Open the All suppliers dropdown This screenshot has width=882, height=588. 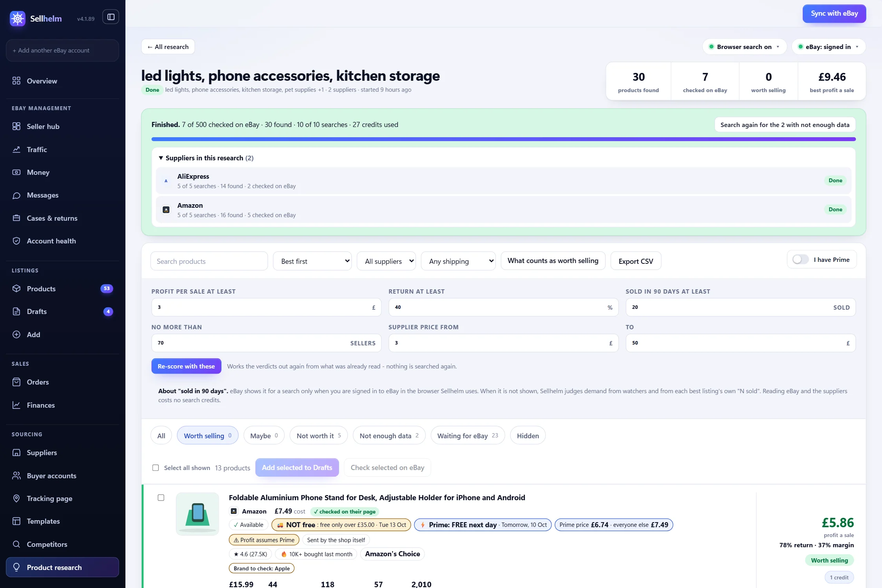(x=386, y=261)
